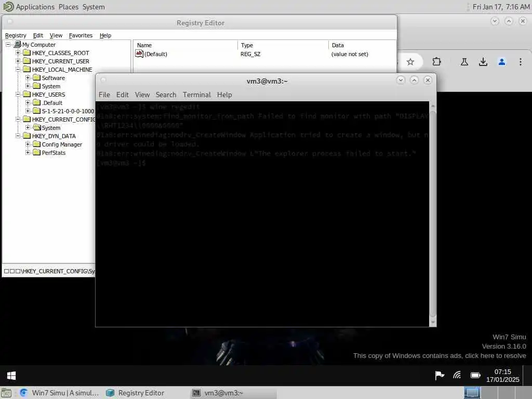532x399 pixels.
Task: Select the PerfStats folder icon
Action: (x=37, y=152)
